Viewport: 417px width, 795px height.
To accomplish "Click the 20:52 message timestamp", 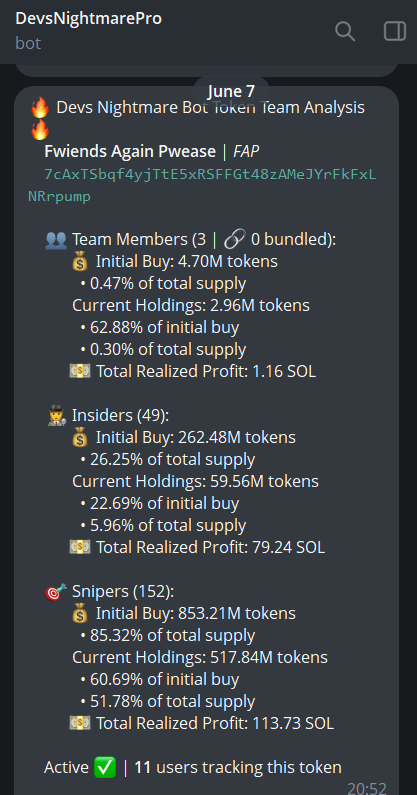I will [x=367, y=788].
